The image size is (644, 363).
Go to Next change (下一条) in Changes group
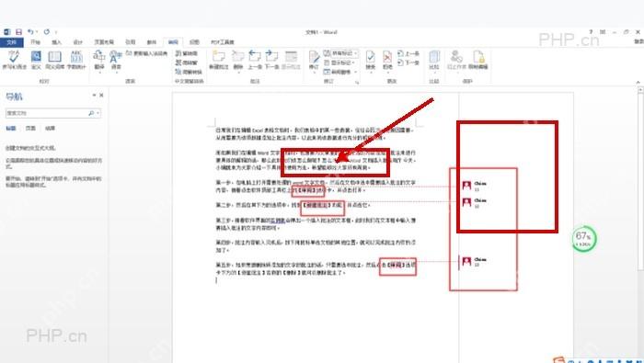click(x=408, y=62)
